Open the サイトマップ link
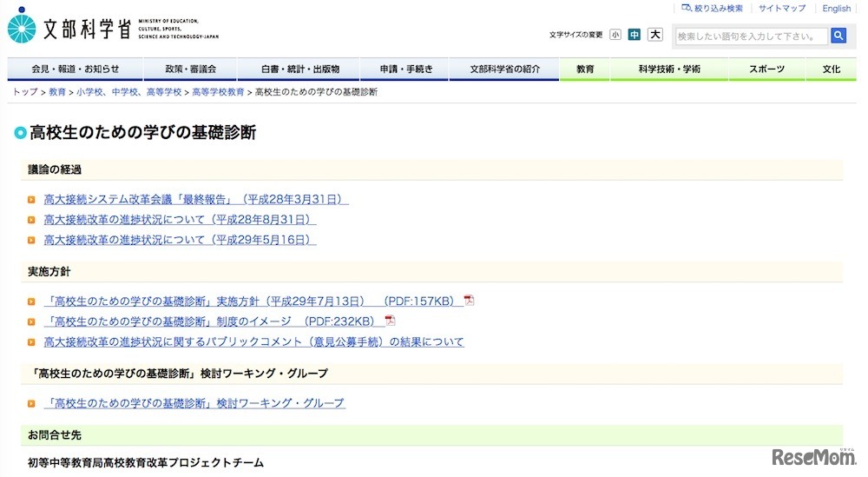 [782, 9]
